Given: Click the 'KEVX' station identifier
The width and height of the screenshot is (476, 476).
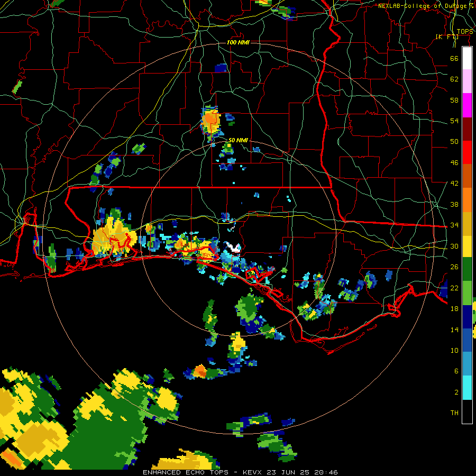Looking at the screenshot, I should (x=252, y=472).
